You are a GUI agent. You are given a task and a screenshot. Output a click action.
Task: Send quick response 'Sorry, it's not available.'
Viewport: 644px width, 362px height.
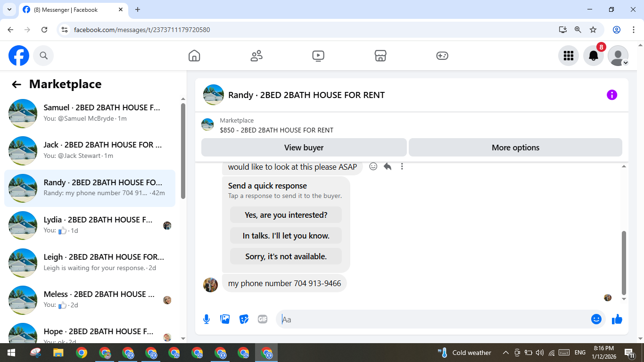tap(286, 256)
